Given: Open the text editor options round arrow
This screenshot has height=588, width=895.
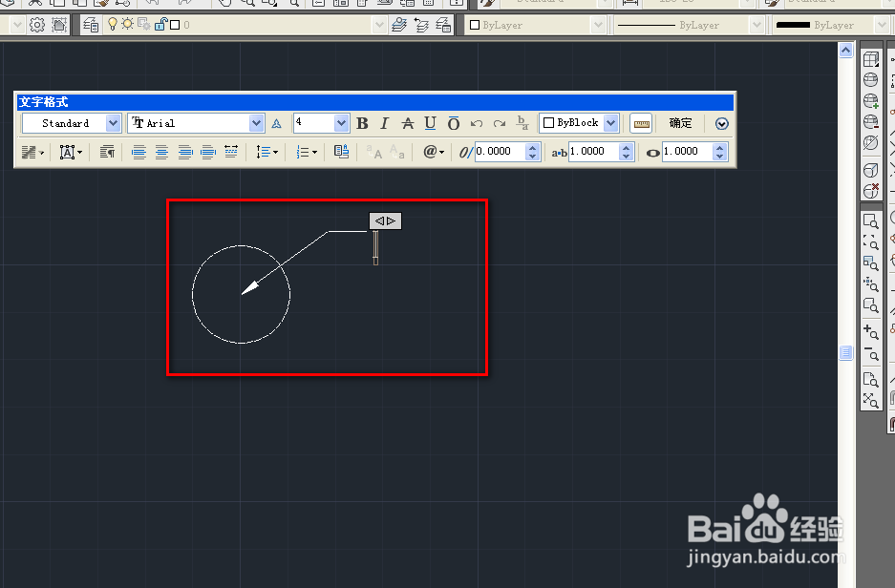Looking at the screenshot, I should point(721,124).
